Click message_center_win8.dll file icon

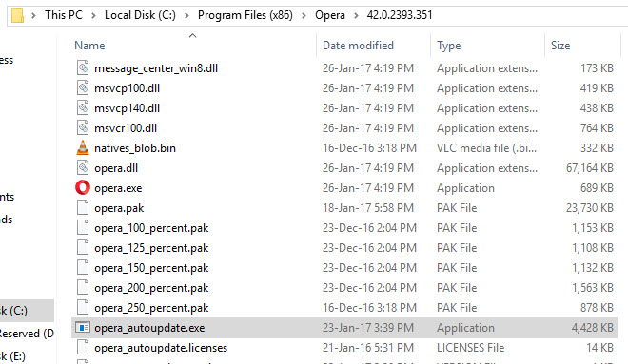click(x=83, y=68)
